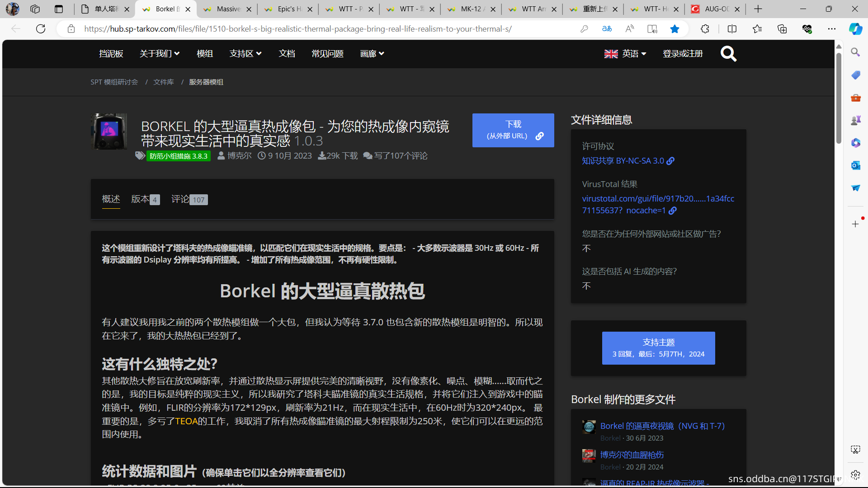Open the TEOA link

tap(186, 421)
